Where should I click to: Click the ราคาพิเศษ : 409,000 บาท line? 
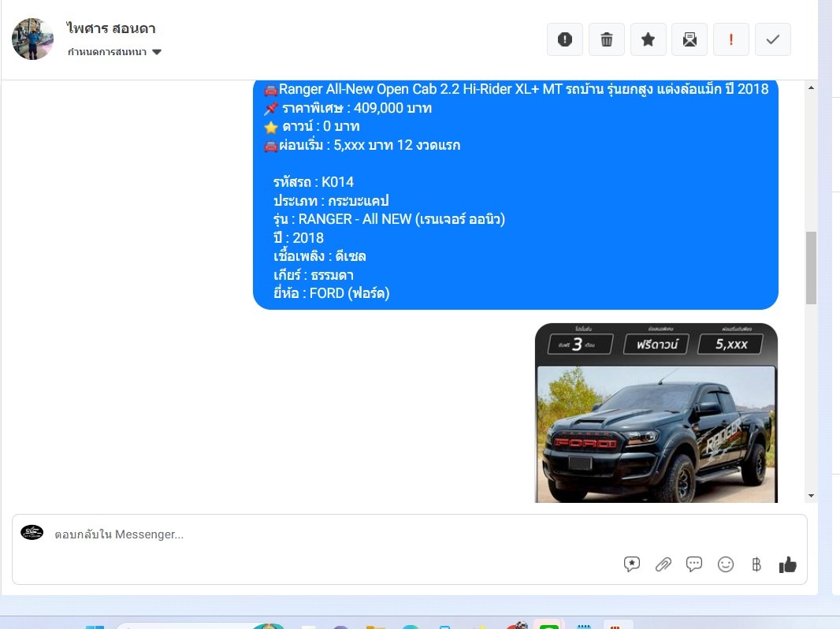point(348,108)
